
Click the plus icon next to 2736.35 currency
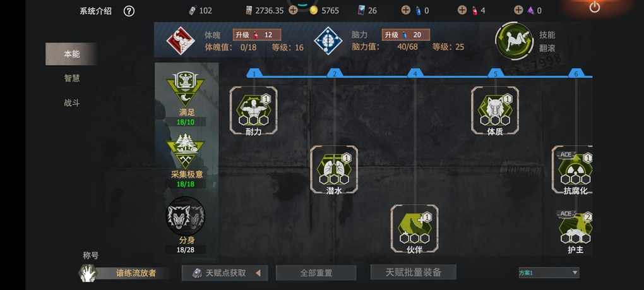click(293, 10)
